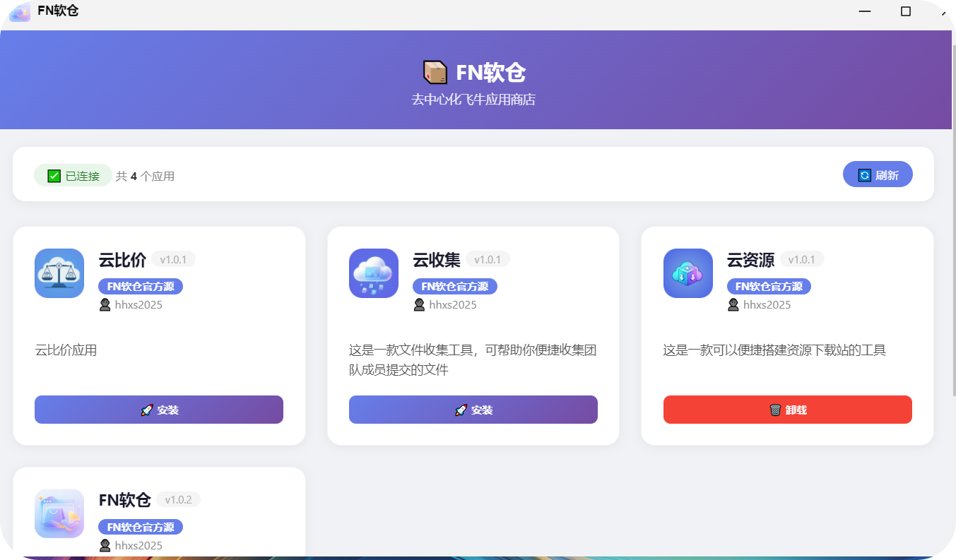
Task: Click the 云资源 cube app icon
Action: pos(688,273)
